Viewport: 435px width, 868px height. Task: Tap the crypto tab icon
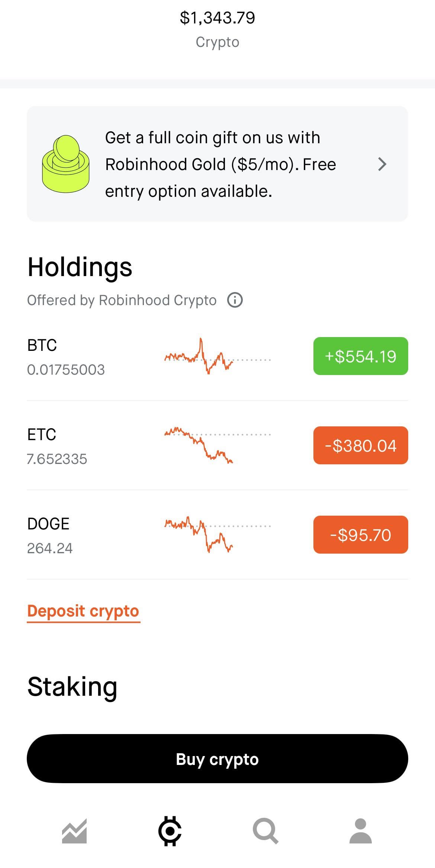click(170, 831)
